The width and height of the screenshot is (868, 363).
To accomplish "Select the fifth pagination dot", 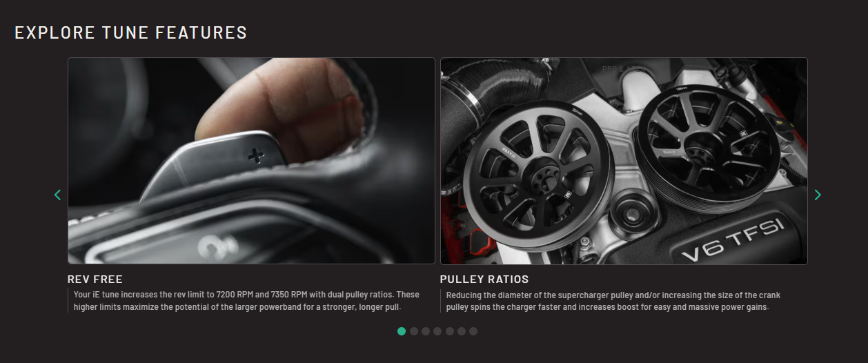I will coord(449,331).
